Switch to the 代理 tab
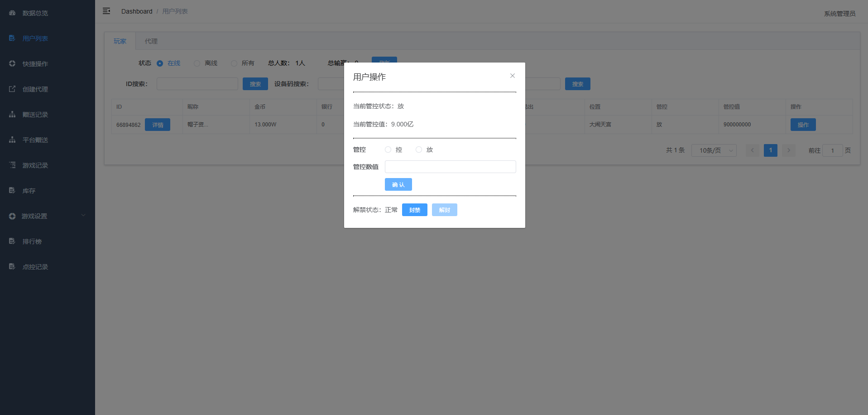The width and height of the screenshot is (868, 415). click(151, 41)
